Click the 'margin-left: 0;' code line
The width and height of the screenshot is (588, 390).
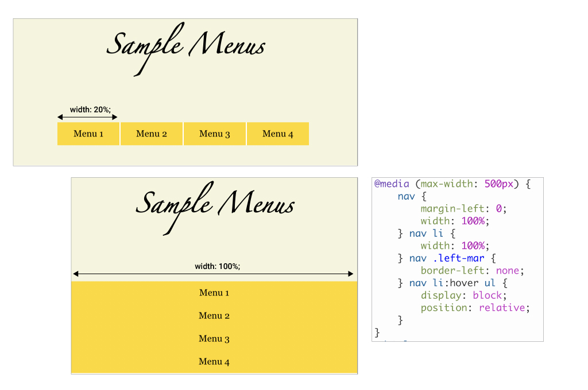(x=463, y=209)
